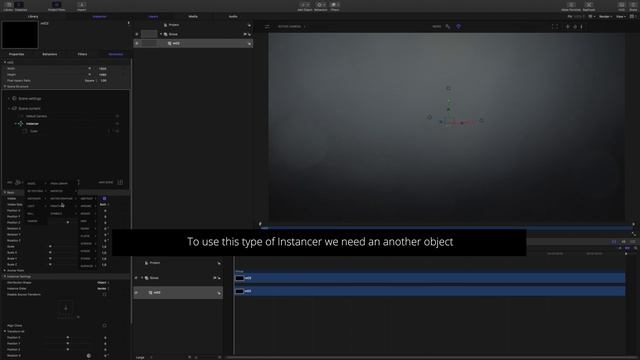640x360 pixels.
Task: Open the View dropdown
Action: click(x=621, y=17)
